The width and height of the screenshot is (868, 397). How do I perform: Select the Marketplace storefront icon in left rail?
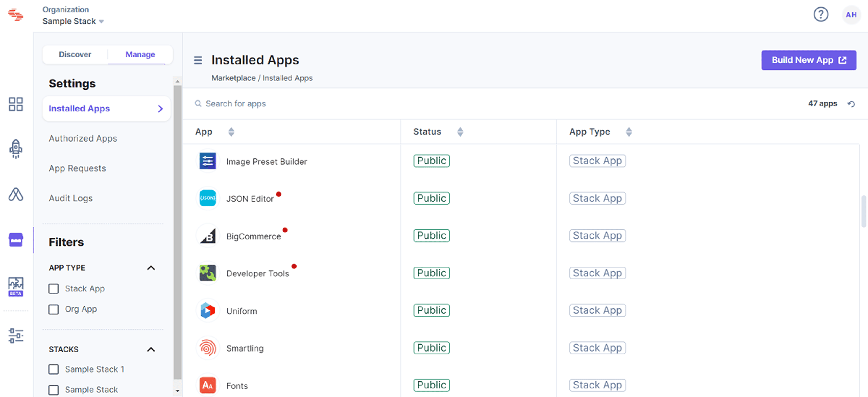coord(16,240)
